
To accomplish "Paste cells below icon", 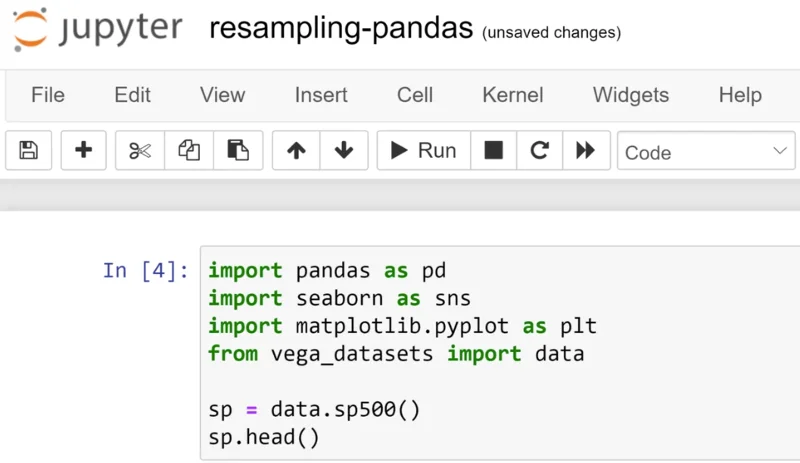I will point(238,150).
